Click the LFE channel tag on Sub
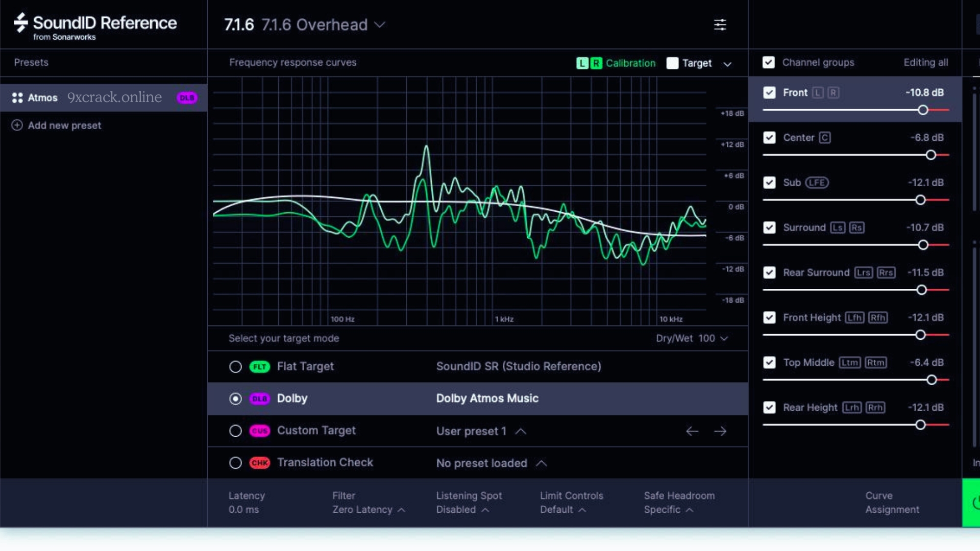The width and height of the screenshot is (980, 551). [817, 183]
